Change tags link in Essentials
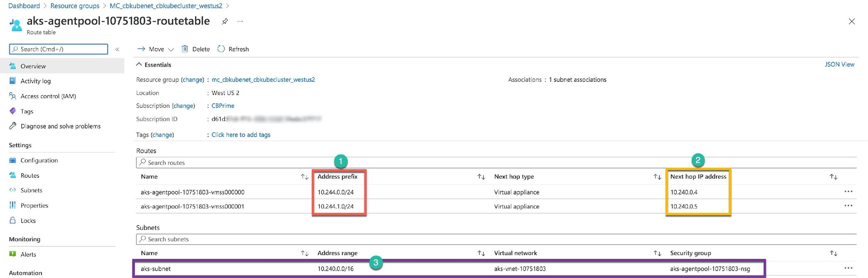The width and height of the screenshot is (868, 278). pyautogui.click(x=162, y=135)
